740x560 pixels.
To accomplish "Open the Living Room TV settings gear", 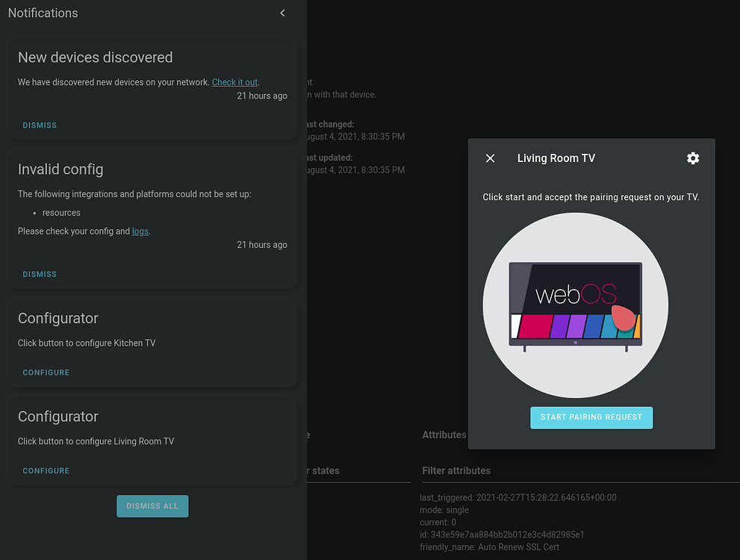I will coord(692,158).
